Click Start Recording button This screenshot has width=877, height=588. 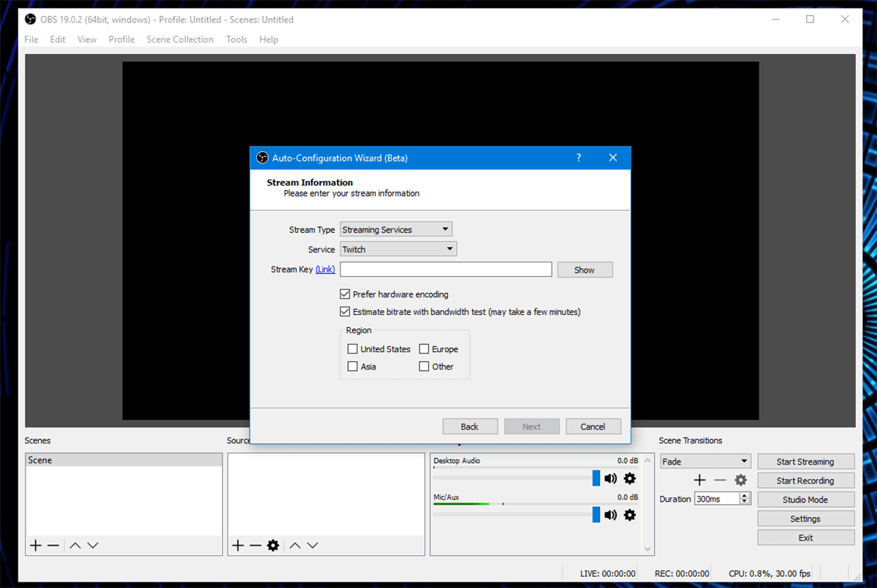pos(805,481)
